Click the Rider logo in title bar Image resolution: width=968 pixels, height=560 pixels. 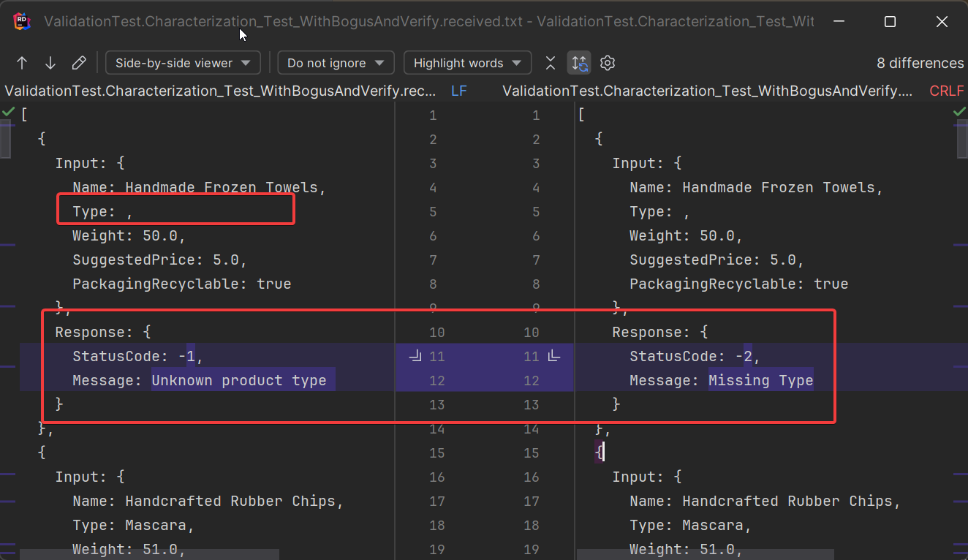tap(21, 21)
